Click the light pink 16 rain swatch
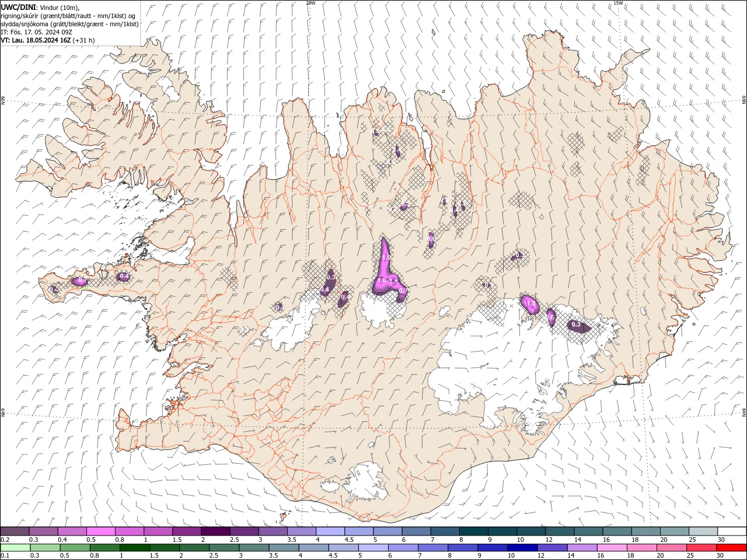 click(x=612, y=548)
